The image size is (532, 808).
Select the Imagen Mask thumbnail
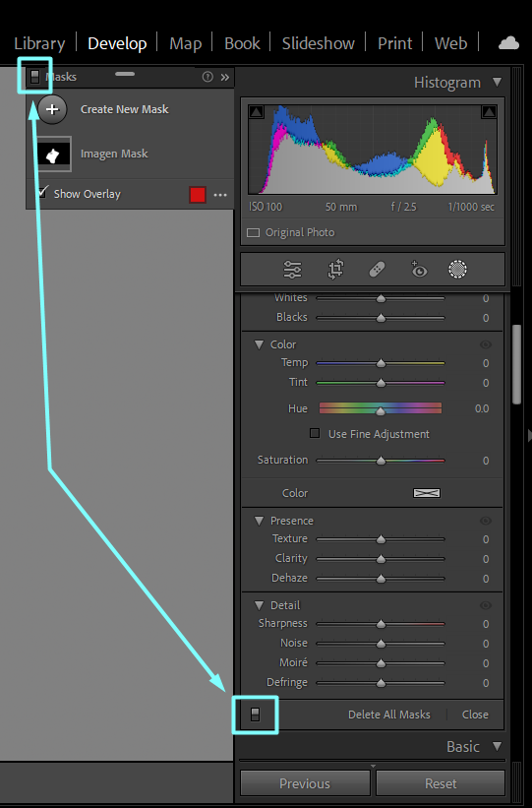53,155
